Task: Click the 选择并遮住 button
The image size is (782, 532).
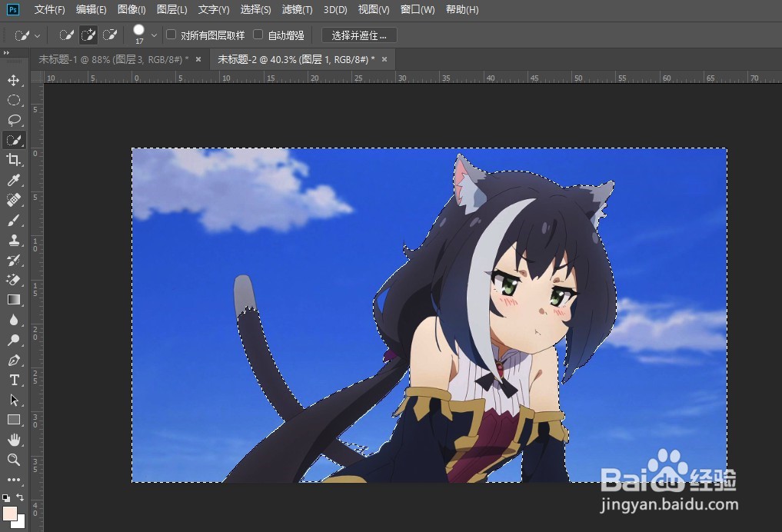Action: tap(359, 35)
